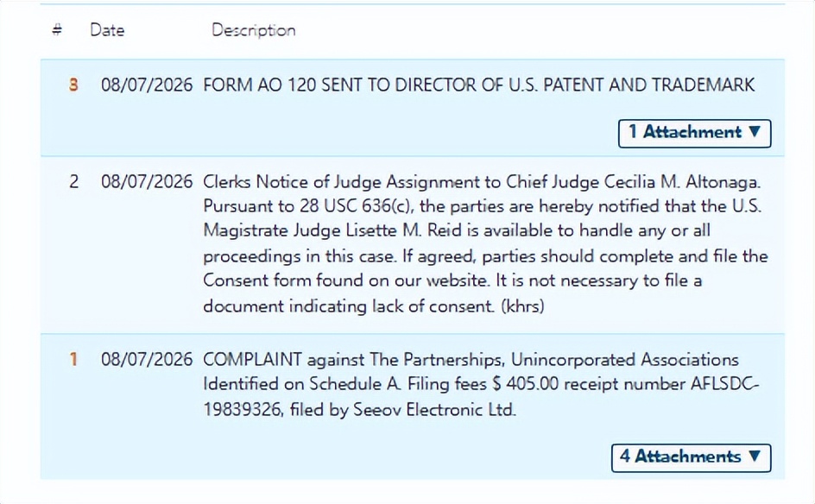This screenshot has width=815, height=504.
Task: Open the 4 Attachments dropdown
Action: (x=692, y=457)
